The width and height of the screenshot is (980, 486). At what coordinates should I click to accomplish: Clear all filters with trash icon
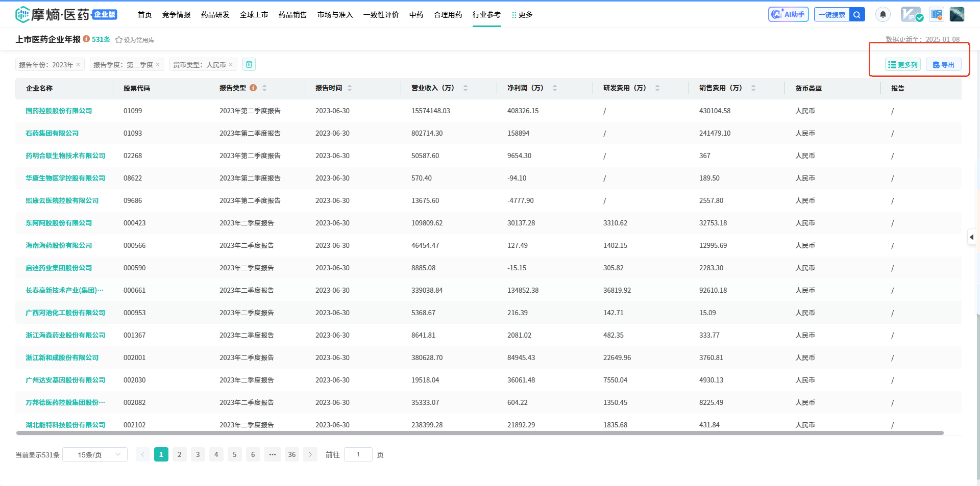pyautogui.click(x=249, y=64)
